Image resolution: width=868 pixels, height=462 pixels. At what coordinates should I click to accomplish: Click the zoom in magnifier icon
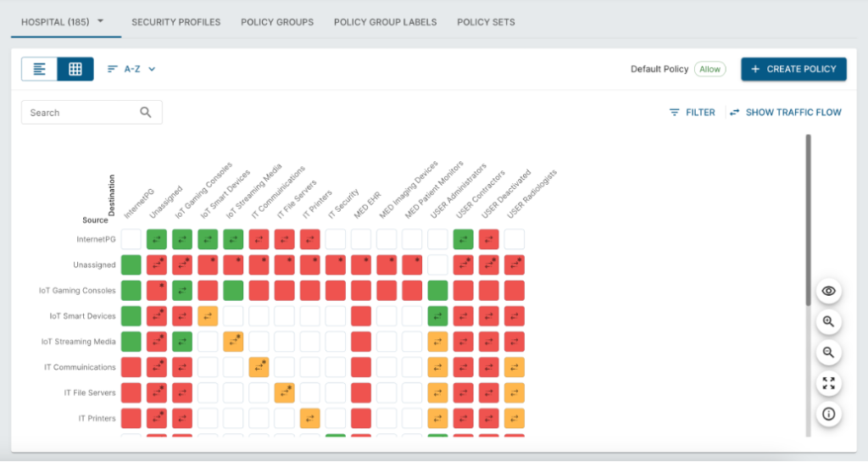pos(828,322)
